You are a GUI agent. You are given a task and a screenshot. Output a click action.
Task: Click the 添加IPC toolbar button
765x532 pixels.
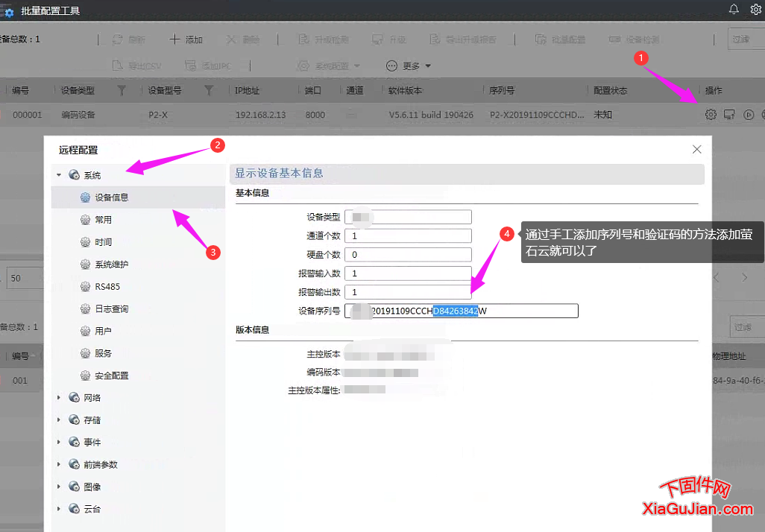208,66
